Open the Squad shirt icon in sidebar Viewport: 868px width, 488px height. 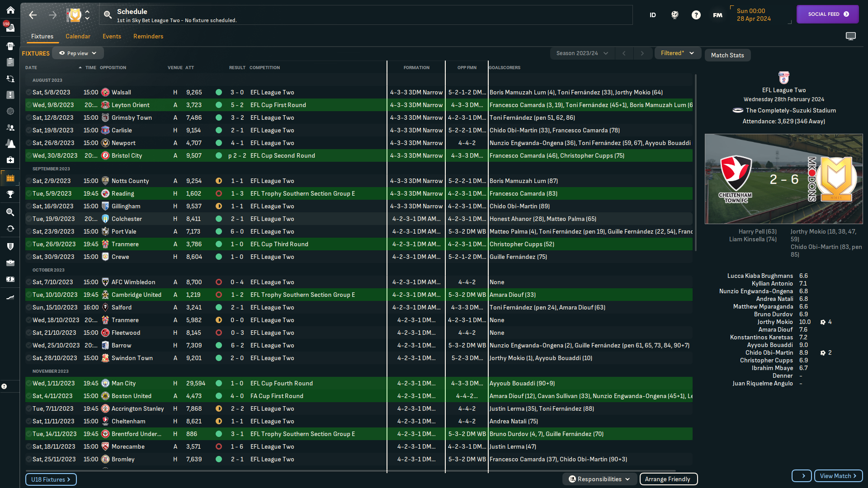(x=10, y=46)
